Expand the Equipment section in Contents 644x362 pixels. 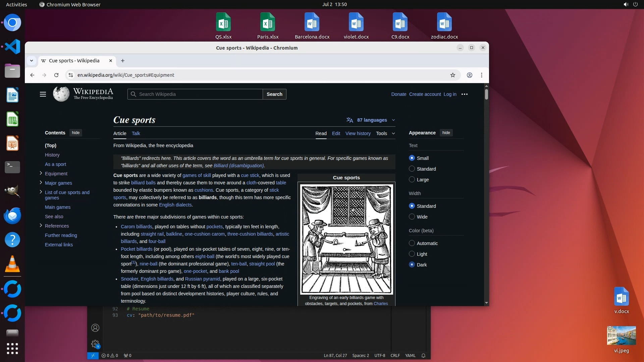41,173
